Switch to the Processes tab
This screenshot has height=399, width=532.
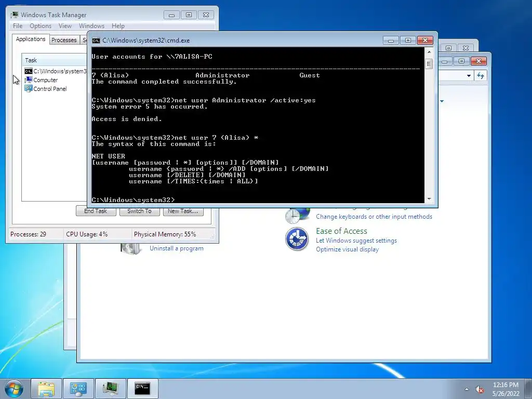[x=64, y=40]
